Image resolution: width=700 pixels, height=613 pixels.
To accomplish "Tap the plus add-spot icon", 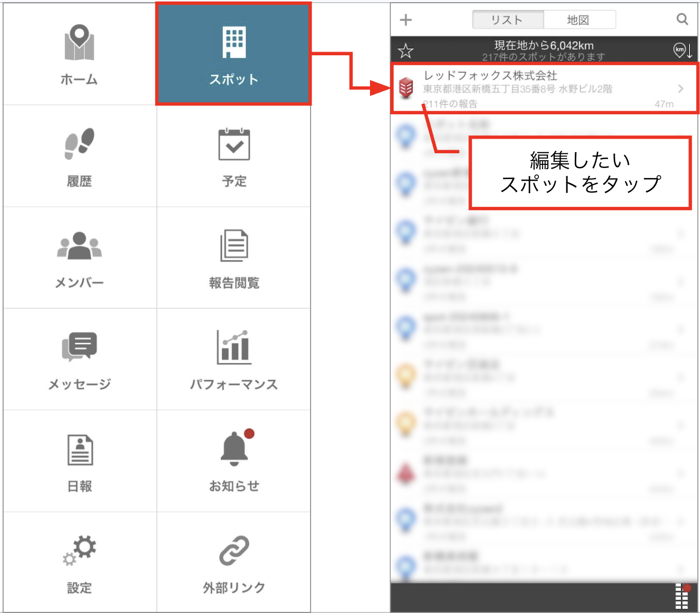I will (x=406, y=20).
